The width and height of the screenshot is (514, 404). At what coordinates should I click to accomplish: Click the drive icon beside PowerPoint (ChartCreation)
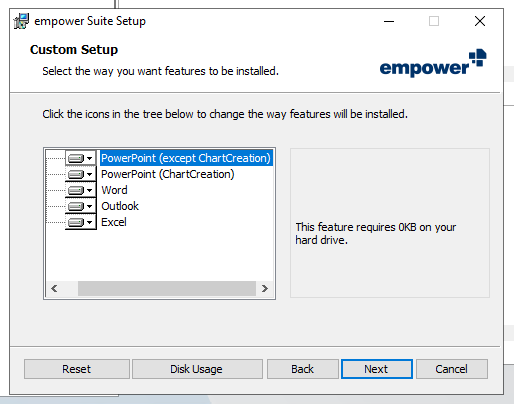tap(76, 174)
